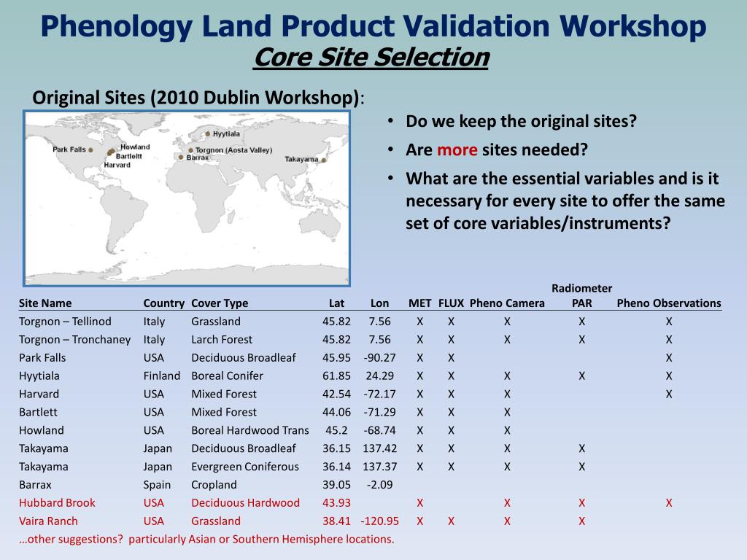Select the 'Torgnon – Tellinod' site name
The image size is (747, 560).
pyautogui.click(x=65, y=322)
